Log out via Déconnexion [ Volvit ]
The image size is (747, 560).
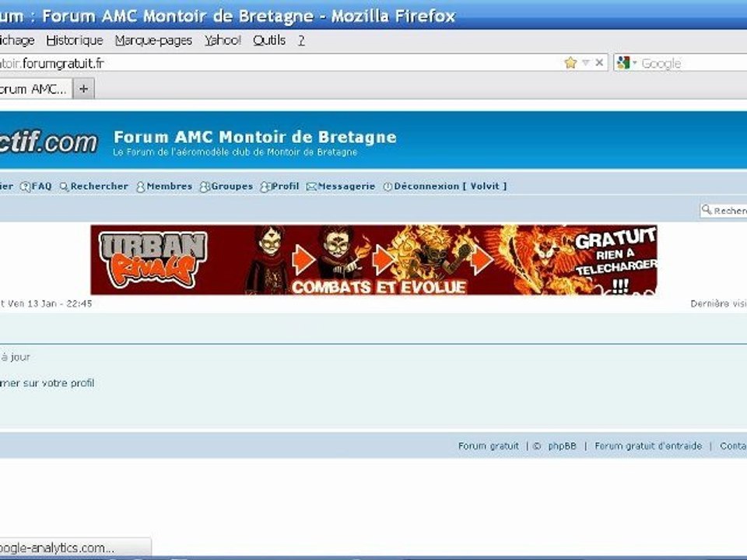click(451, 186)
